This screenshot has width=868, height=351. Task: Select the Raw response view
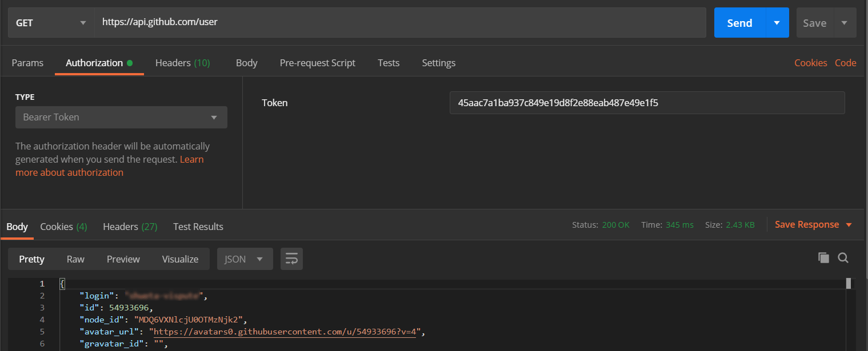coord(75,259)
